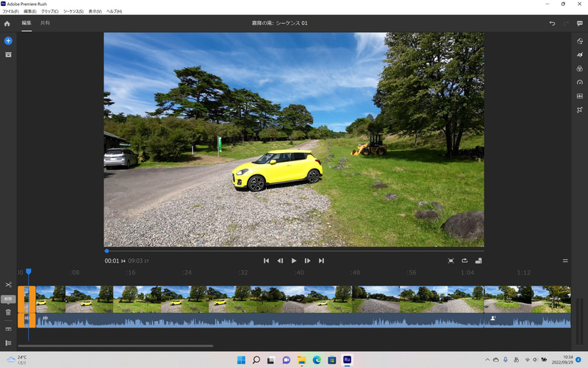
Task: Click the horizontal timeline scrollbar
Action: pyautogui.click(x=115, y=346)
